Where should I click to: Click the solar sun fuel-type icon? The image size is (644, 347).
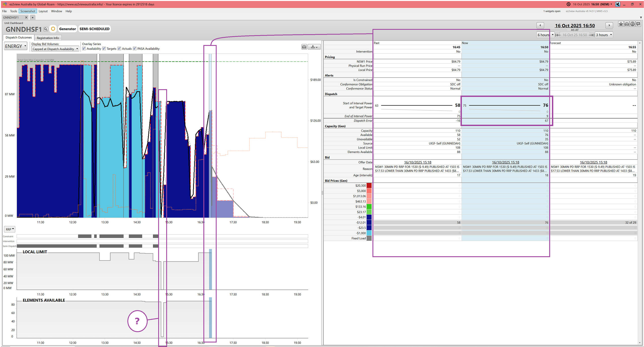53,29
